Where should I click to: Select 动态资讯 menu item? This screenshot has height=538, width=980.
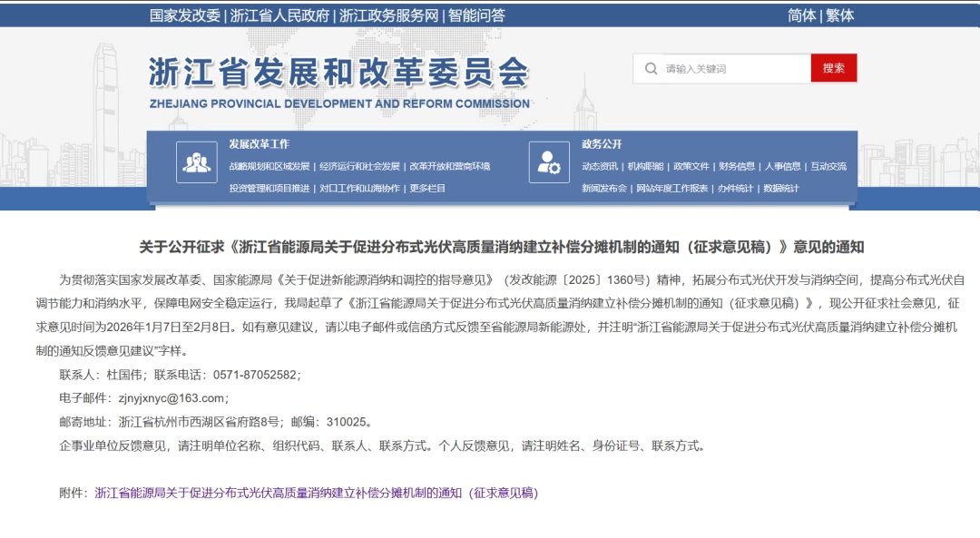click(600, 167)
